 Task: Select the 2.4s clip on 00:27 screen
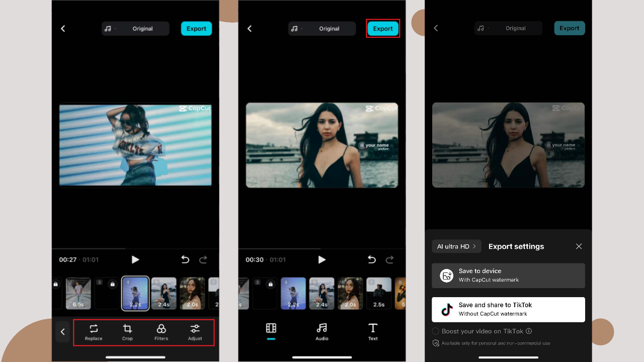[x=164, y=293]
